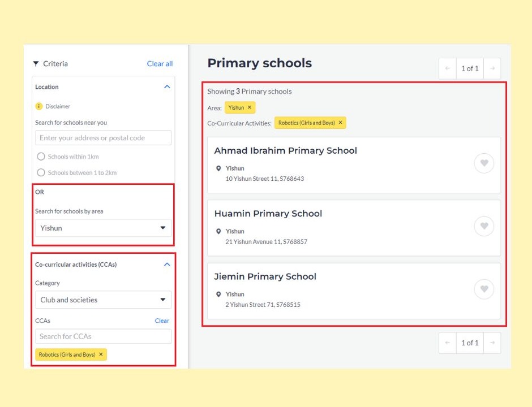Remove the Robotics (Girls and Boys) chip under CCAs
Screen dimensions: 532x407
pyautogui.click(x=101, y=354)
